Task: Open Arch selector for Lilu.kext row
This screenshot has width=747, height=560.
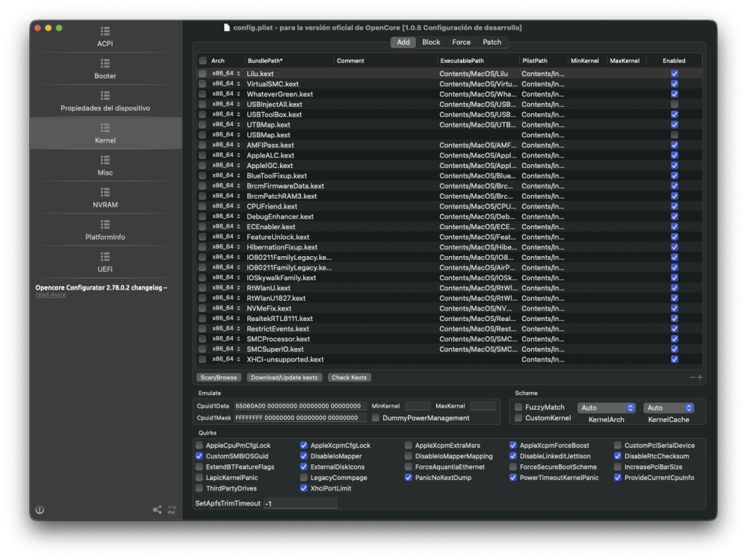Action: tap(226, 73)
